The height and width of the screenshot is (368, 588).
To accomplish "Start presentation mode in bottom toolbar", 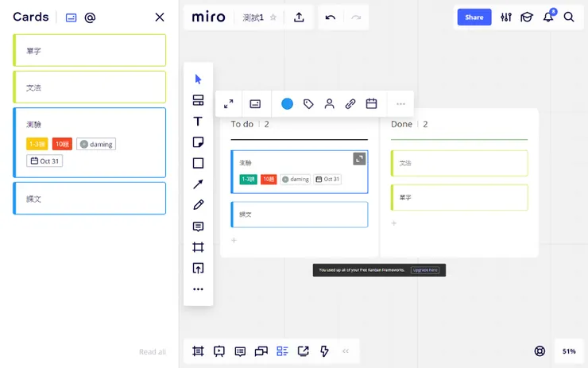I will pyautogui.click(x=219, y=351).
